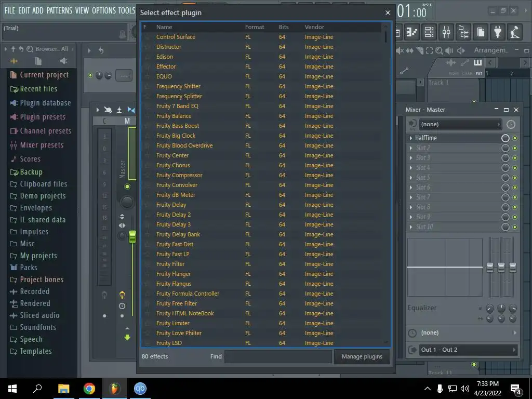Toggle favorite for Fruity Limiter
The width and height of the screenshot is (532, 399).
tap(147, 323)
